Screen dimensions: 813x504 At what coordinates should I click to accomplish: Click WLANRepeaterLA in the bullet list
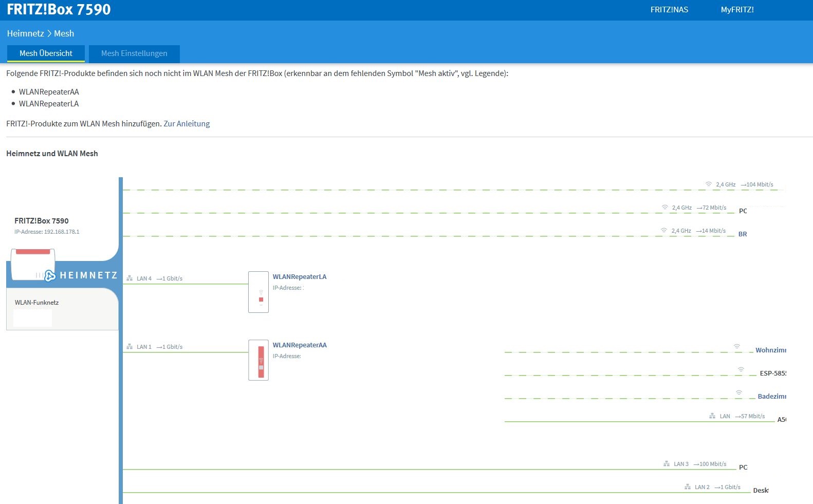[49, 104]
